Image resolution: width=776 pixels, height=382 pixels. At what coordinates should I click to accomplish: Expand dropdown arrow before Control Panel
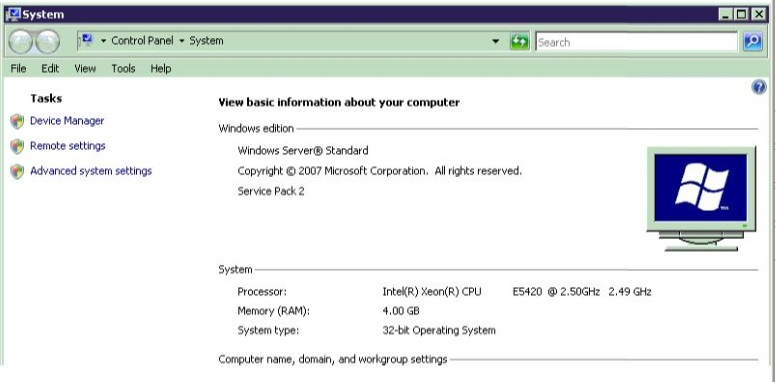103,41
